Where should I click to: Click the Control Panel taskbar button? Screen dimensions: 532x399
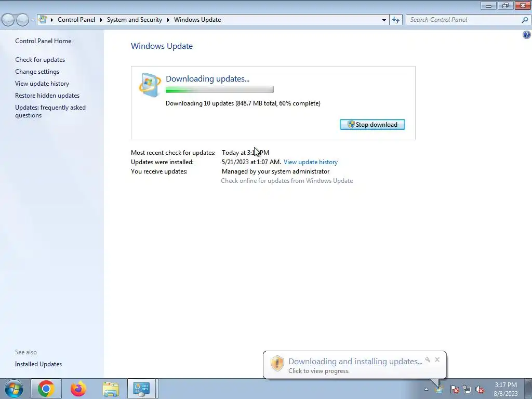coord(141,389)
